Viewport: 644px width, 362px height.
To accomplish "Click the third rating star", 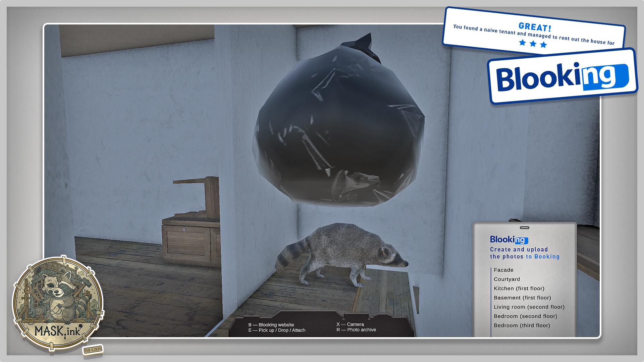I will (x=544, y=45).
